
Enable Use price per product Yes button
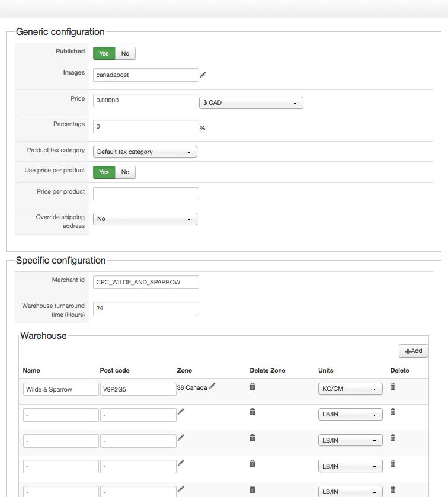click(x=104, y=172)
